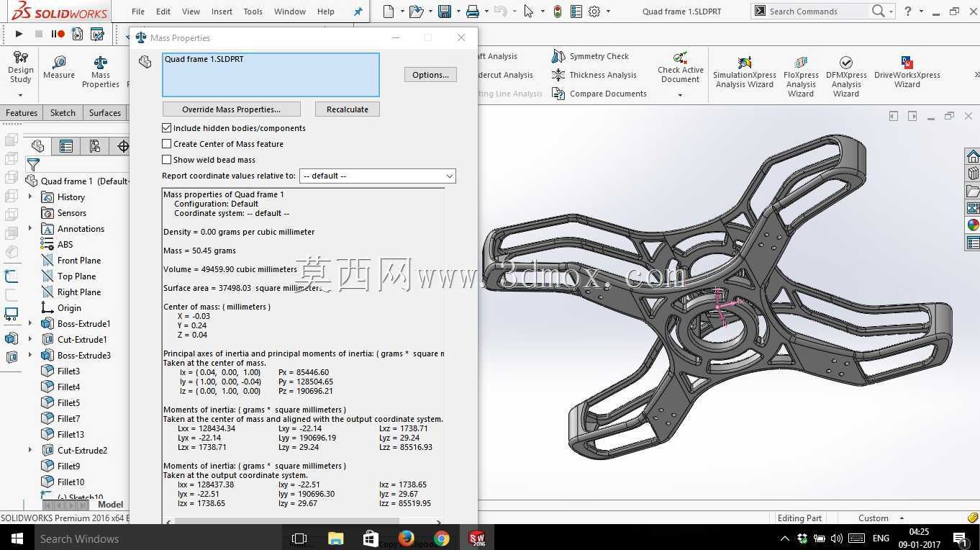Pin the SolidWorks menu bar

pos(358,12)
